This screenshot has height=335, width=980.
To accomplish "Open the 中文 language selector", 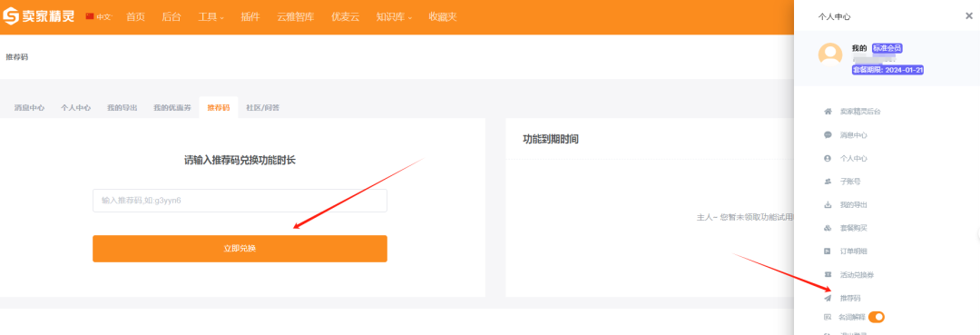I will (x=98, y=17).
